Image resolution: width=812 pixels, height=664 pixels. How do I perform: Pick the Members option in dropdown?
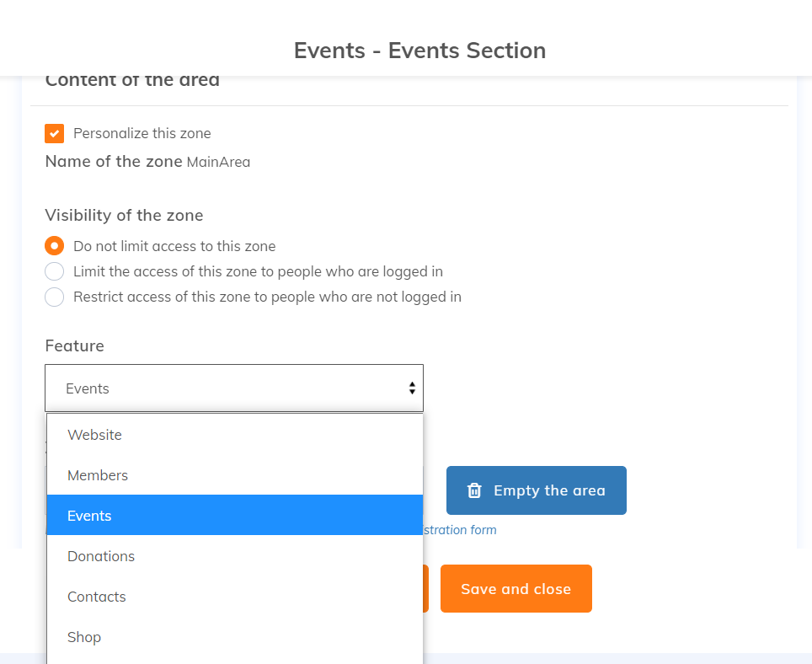[98, 475]
